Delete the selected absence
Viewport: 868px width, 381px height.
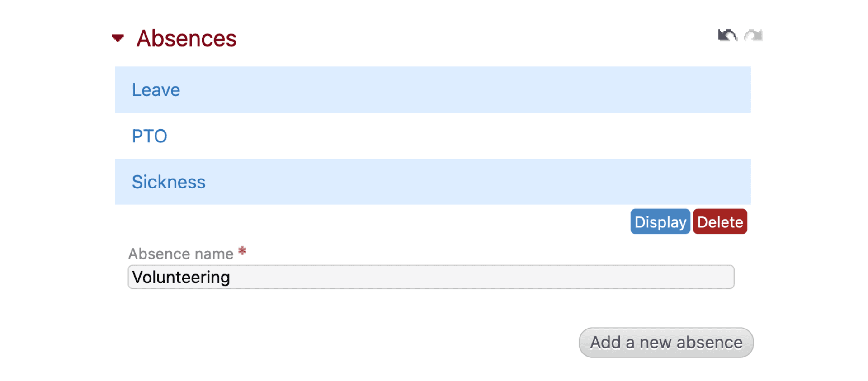coord(720,221)
